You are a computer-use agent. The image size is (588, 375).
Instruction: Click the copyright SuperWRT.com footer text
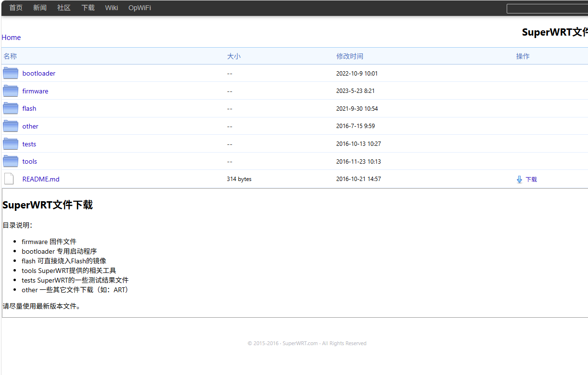click(x=307, y=343)
